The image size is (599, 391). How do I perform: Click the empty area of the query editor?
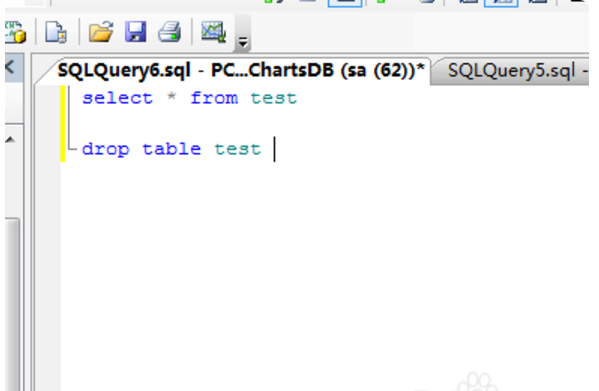[x=325, y=267]
